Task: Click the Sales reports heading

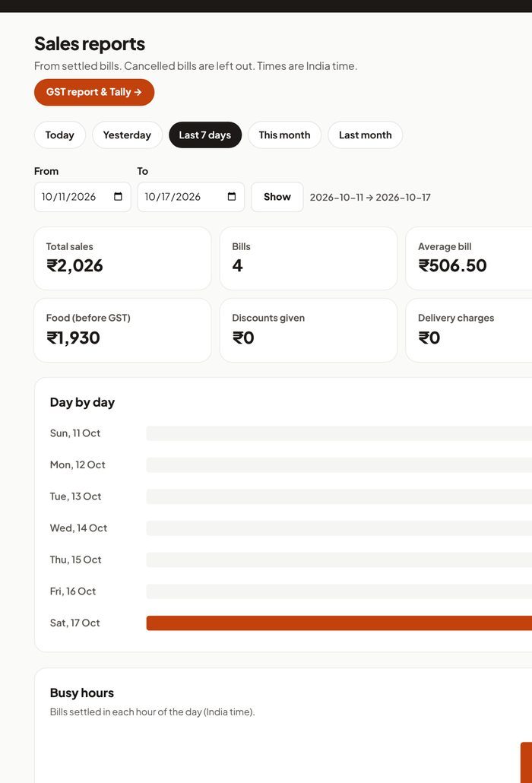Action: pos(90,44)
